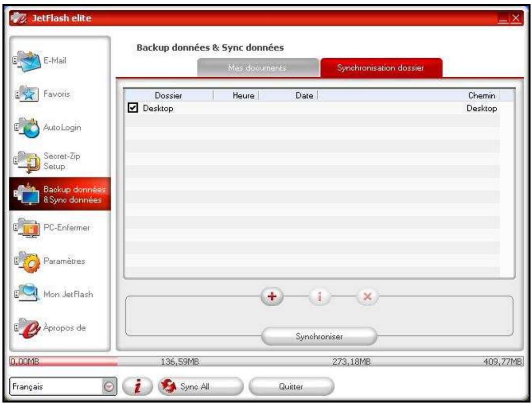Uncheck the Desktop folder checkbox

click(x=133, y=108)
